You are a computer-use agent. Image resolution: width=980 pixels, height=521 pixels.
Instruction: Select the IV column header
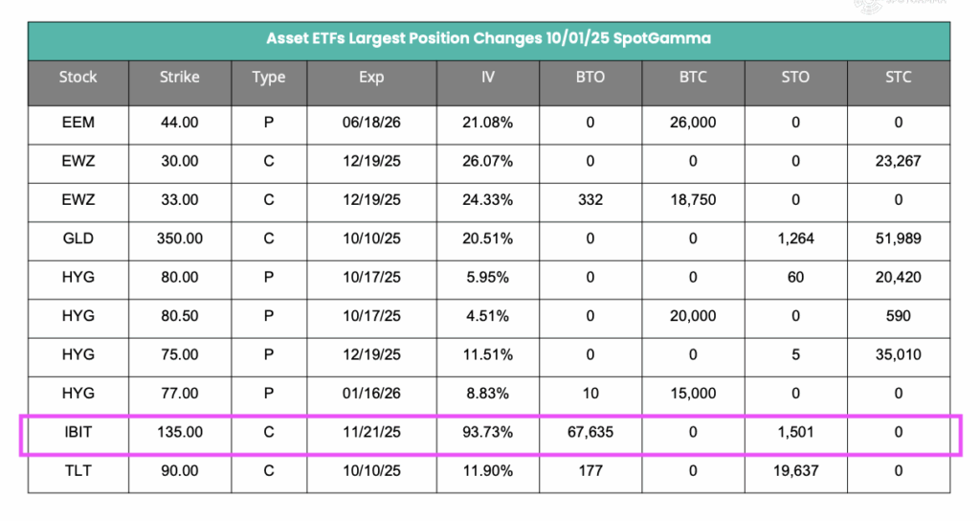(488, 77)
